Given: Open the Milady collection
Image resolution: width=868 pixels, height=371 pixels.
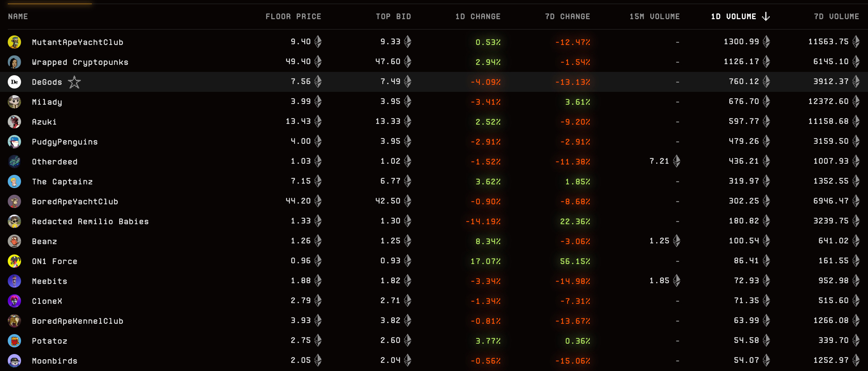Looking at the screenshot, I should pos(47,102).
